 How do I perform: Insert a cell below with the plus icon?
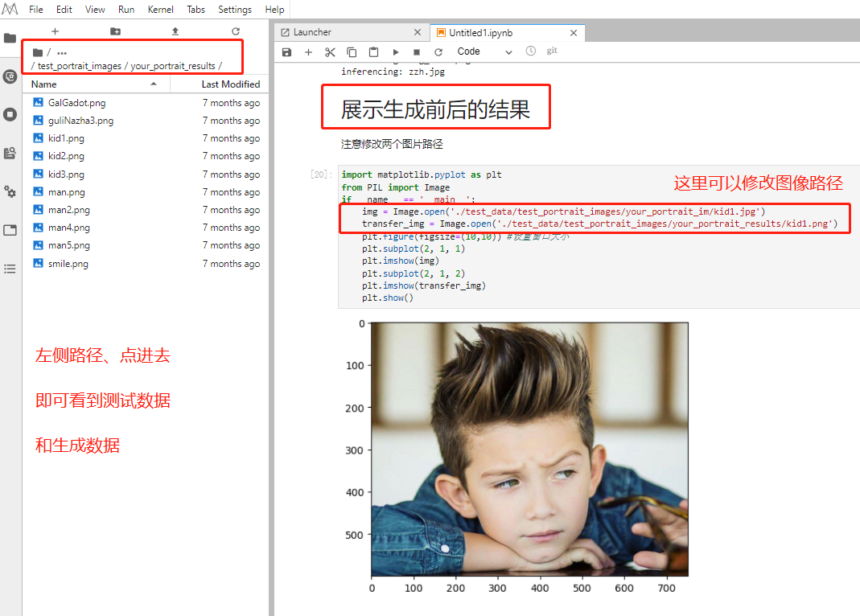[308, 52]
